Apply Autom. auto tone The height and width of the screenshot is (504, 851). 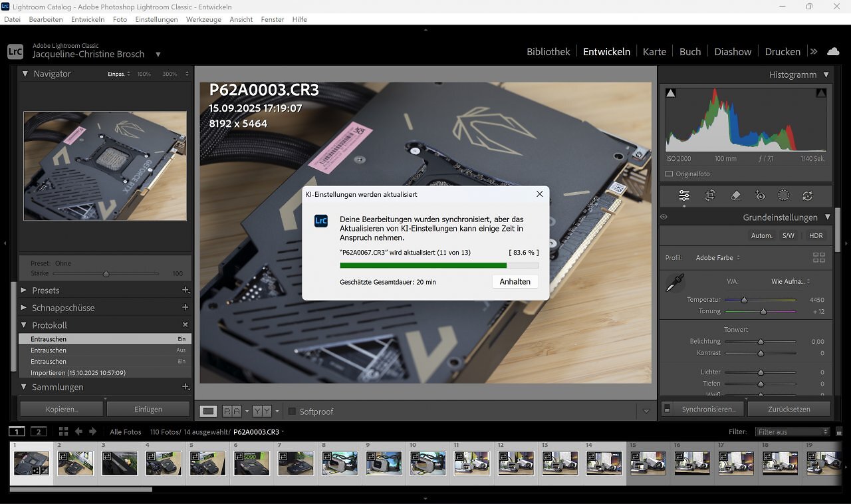(762, 235)
